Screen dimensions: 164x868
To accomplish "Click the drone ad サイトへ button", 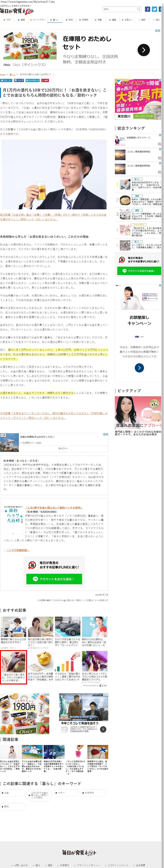I will coord(63,448).
